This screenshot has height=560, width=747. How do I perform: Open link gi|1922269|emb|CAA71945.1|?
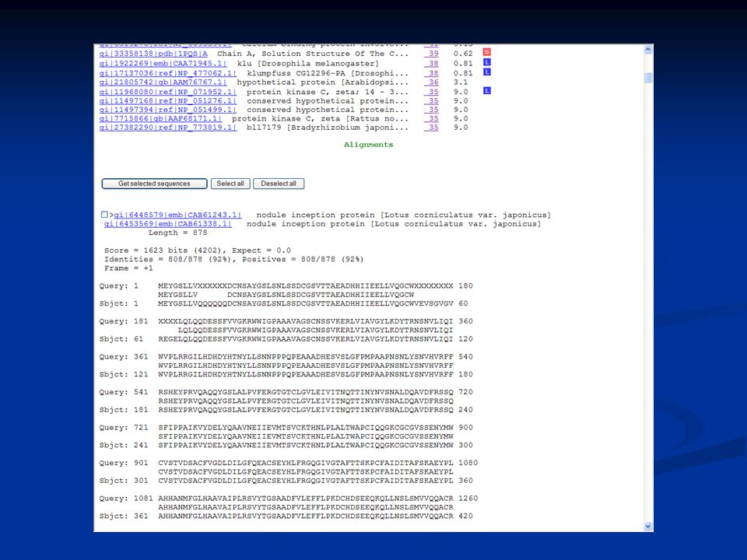pos(163,63)
